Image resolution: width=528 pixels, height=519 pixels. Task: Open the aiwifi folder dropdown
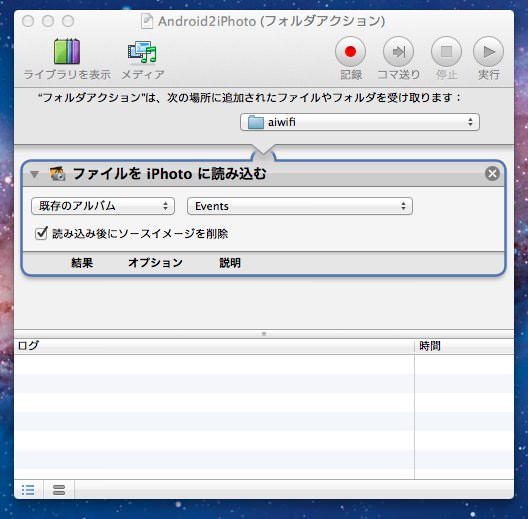(x=360, y=122)
